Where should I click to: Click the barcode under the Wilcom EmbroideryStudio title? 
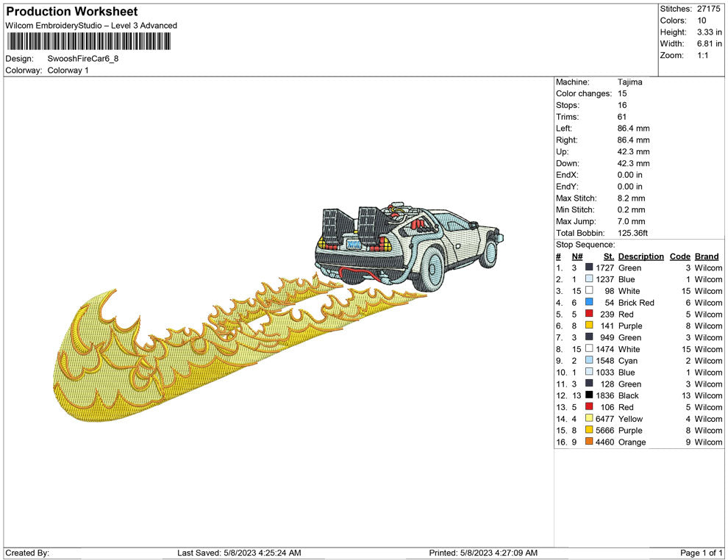[x=88, y=40]
